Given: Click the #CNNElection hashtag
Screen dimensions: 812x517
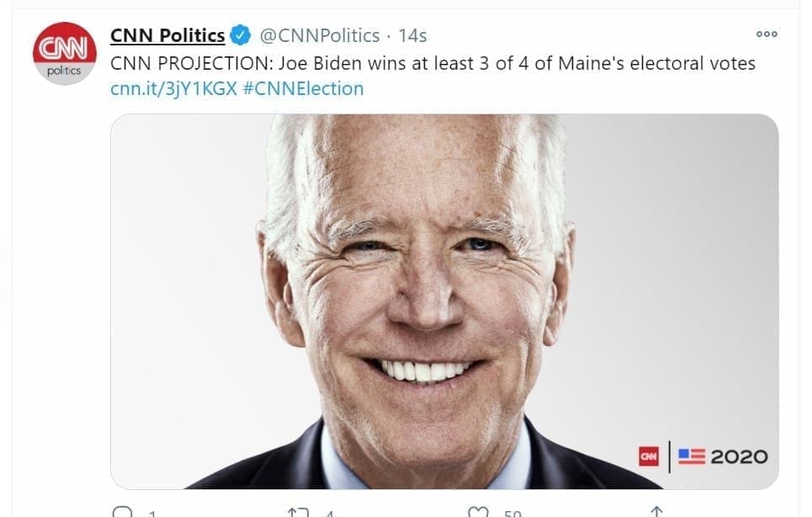Looking at the screenshot, I should pyautogui.click(x=303, y=88).
